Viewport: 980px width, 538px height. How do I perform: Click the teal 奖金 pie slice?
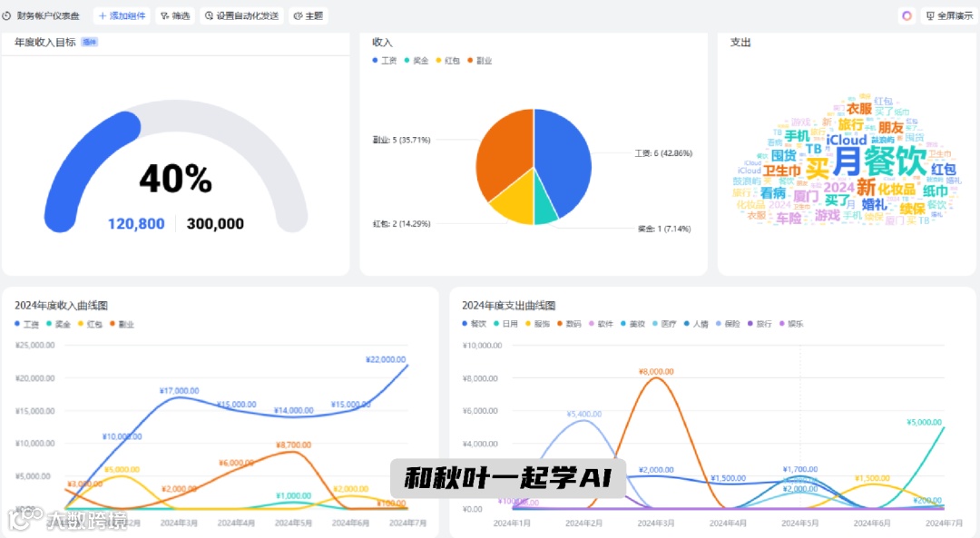click(544, 210)
